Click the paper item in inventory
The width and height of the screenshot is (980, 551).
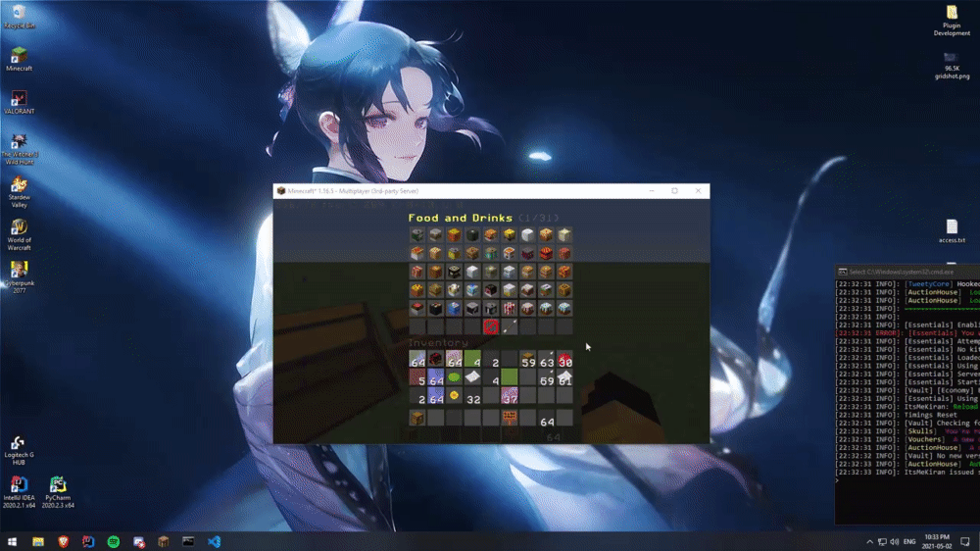(x=472, y=377)
